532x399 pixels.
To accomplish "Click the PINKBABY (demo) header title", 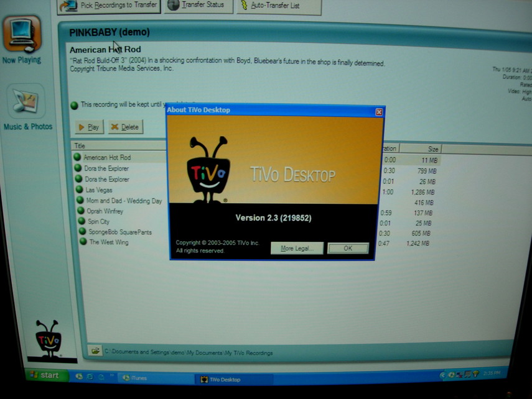I will tap(110, 32).
